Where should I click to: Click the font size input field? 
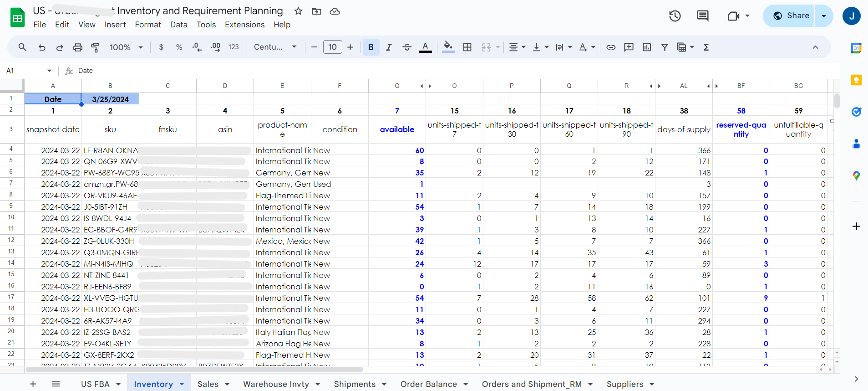[x=332, y=47]
